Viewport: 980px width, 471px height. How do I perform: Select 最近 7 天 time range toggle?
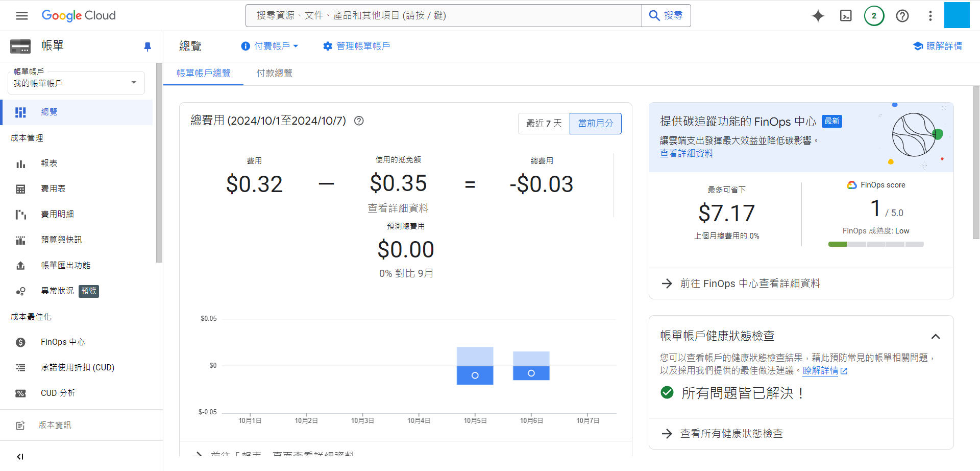pyautogui.click(x=544, y=124)
